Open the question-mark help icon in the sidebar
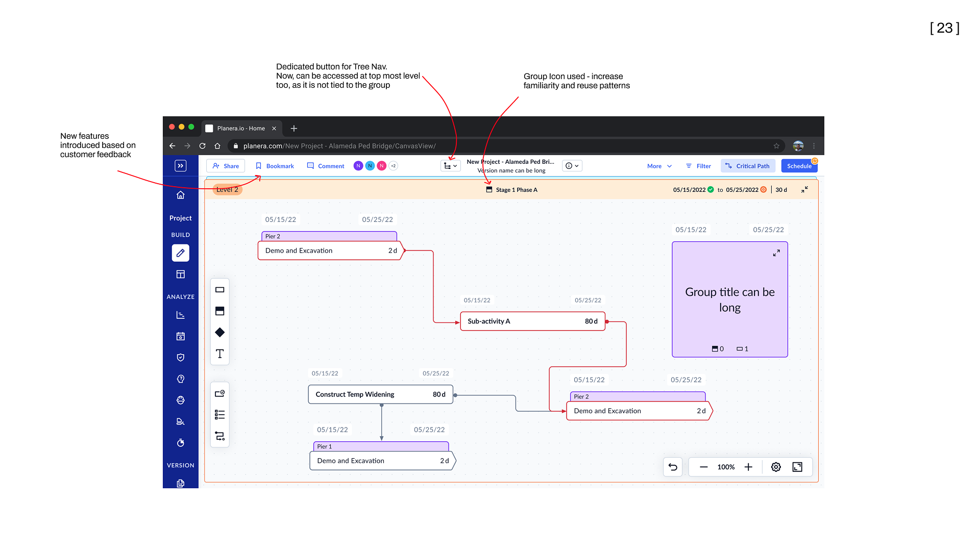The height and width of the screenshot is (551, 980). coord(180,379)
